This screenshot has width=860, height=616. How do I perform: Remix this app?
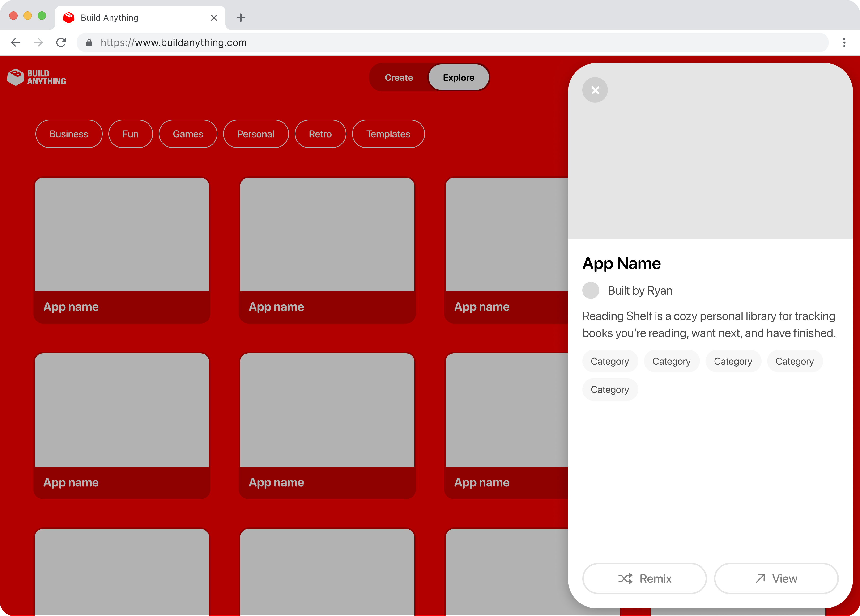[x=644, y=578]
